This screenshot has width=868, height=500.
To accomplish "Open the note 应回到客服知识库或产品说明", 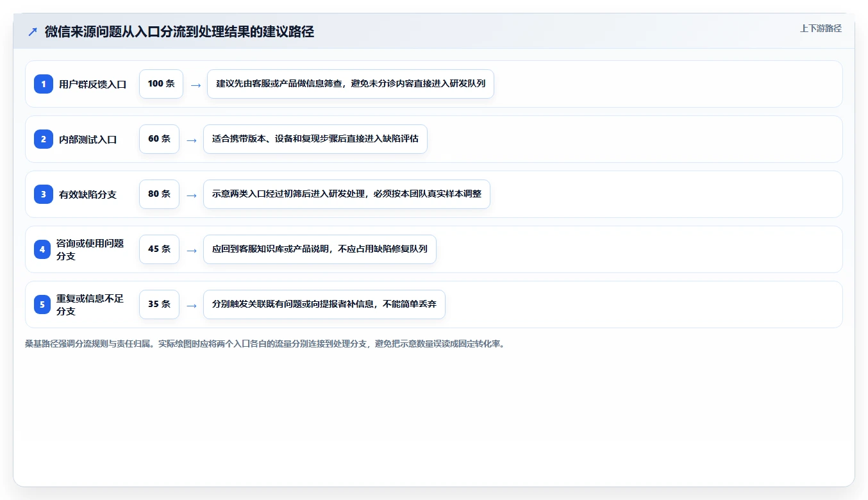I will [x=320, y=249].
